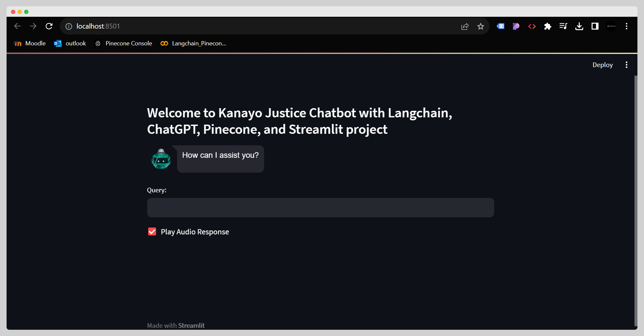Toggle the Play Audio Response checkbox
The image size is (644, 336).
[152, 231]
